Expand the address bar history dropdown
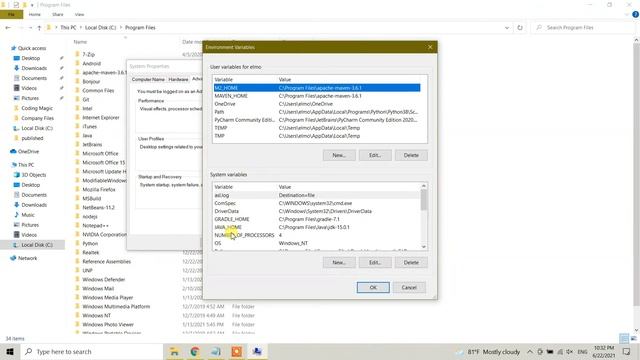The height and width of the screenshot is (360, 640). (x=507, y=28)
